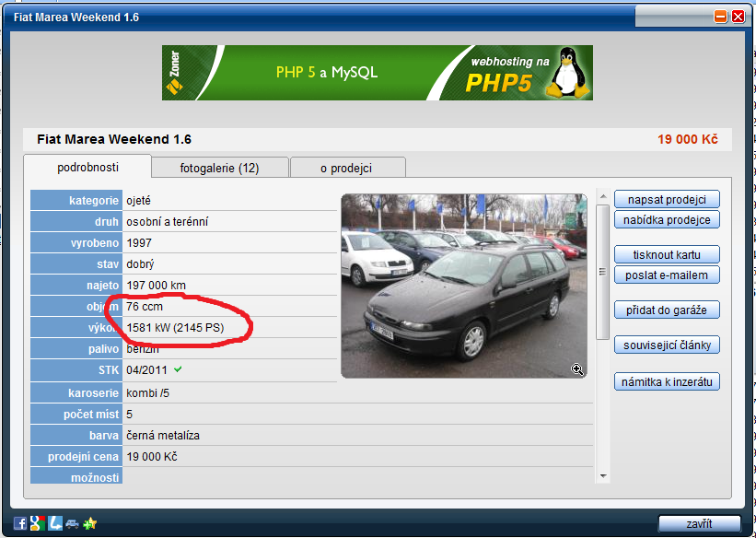This screenshot has height=538, width=756.
Task: Click the scrollbar down arrow
Action: pos(603,476)
